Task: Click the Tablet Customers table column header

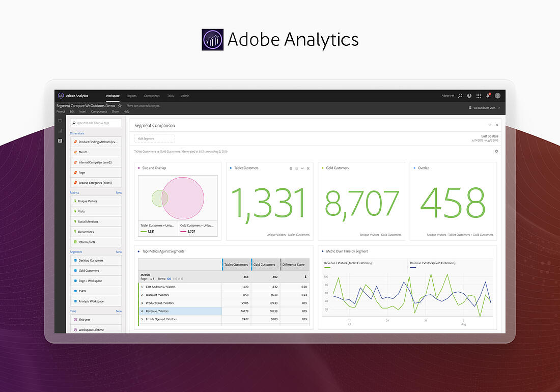Action: coord(236,265)
